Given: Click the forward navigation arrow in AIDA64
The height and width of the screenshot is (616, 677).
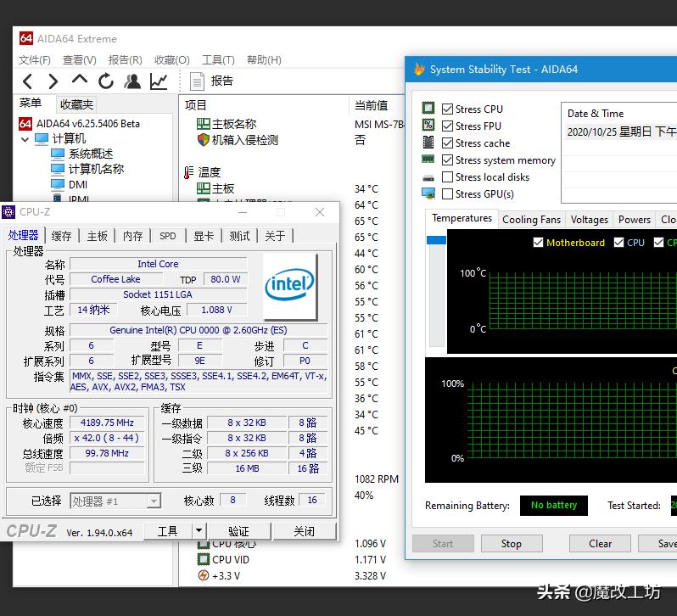Looking at the screenshot, I should pos(53,81).
